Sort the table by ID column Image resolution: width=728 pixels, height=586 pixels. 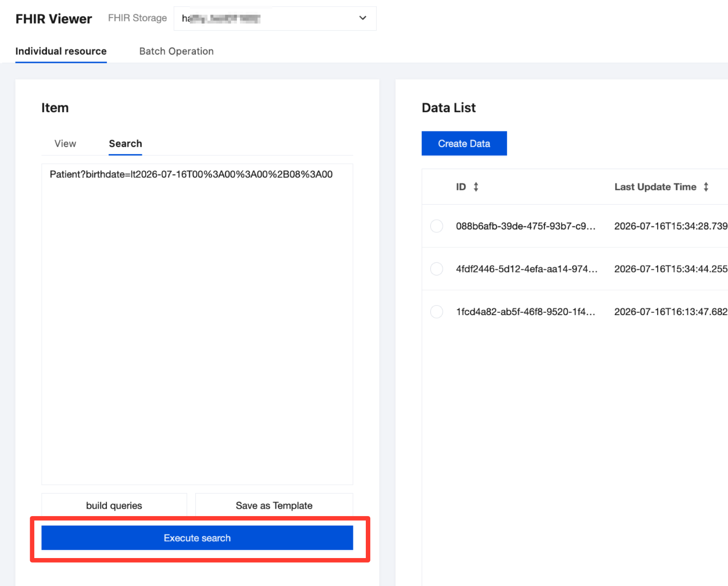[476, 187]
